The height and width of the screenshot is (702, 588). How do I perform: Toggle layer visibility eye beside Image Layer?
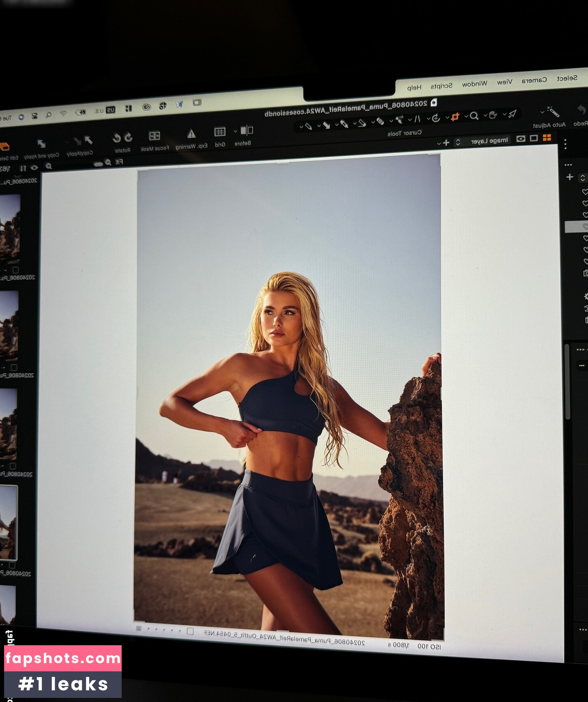point(521,139)
